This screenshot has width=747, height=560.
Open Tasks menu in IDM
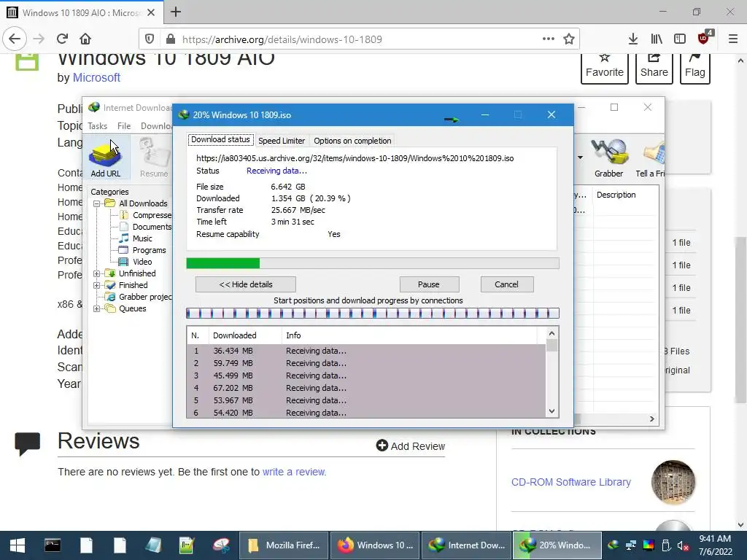pos(98,126)
